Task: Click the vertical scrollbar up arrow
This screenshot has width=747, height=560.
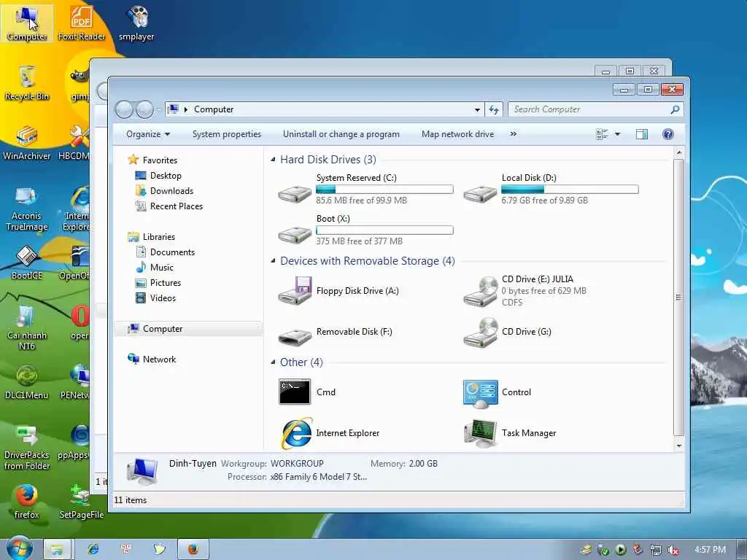Action: (679, 152)
